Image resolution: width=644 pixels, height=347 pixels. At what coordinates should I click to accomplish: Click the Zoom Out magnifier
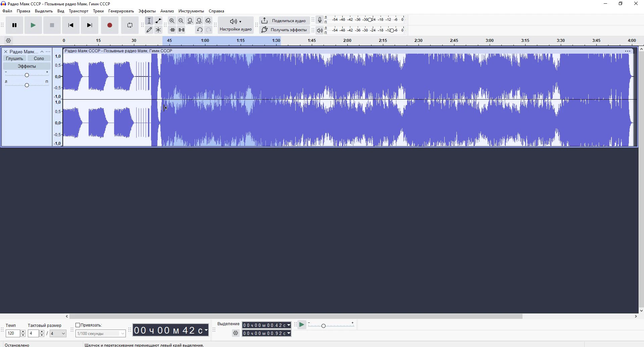point(181,21)
